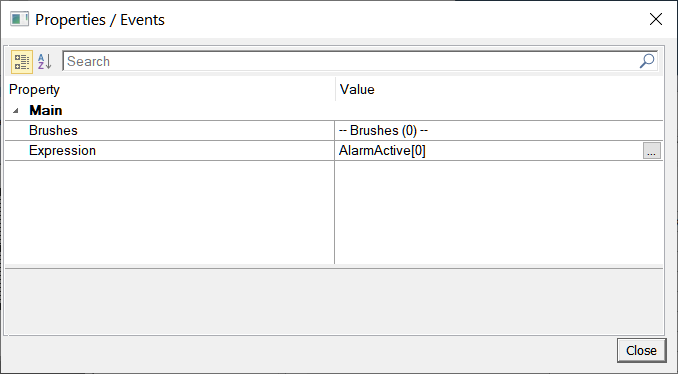Close dialog with title bar X
The image size is (678, 374).
[x=656, y=19]
